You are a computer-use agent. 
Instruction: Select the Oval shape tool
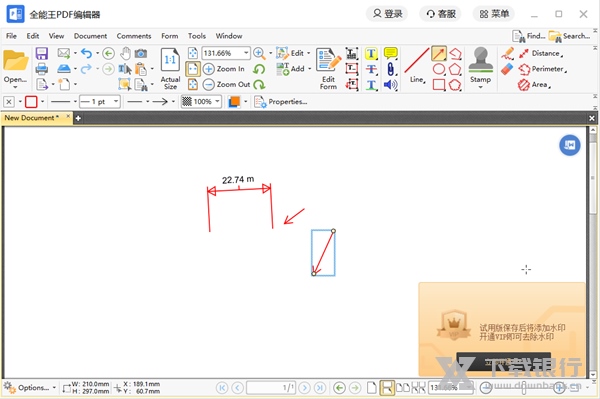439,69
